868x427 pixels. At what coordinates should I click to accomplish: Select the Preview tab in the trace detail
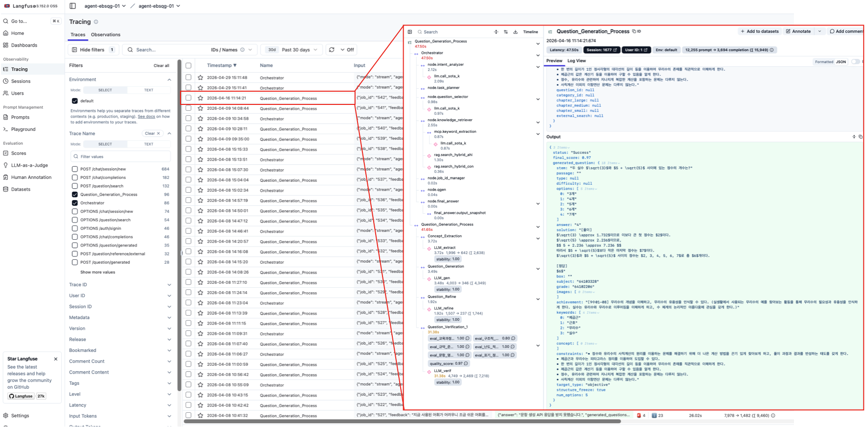(x=554, y=61)
